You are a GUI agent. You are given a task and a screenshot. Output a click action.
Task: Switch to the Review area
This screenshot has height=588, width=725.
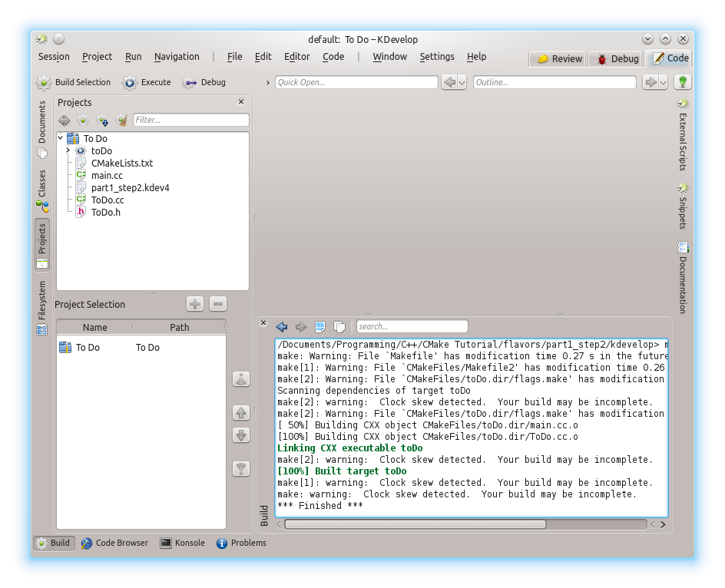pos(558,58)
